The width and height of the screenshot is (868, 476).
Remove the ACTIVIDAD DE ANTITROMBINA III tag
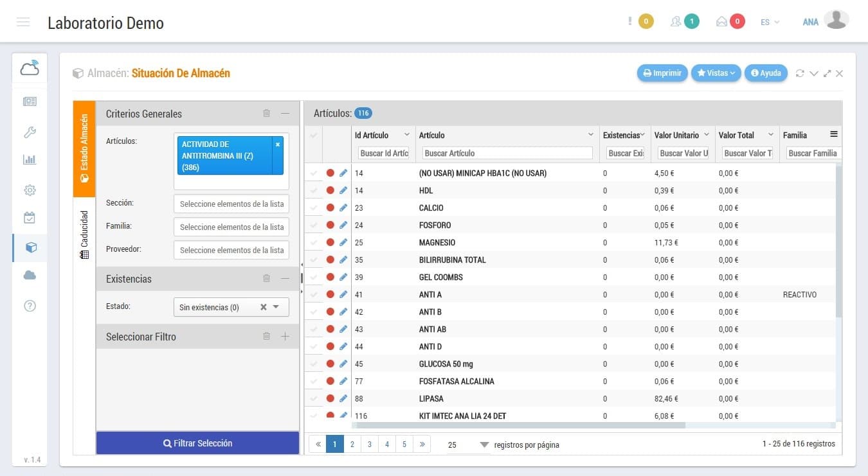coord(278,145)
